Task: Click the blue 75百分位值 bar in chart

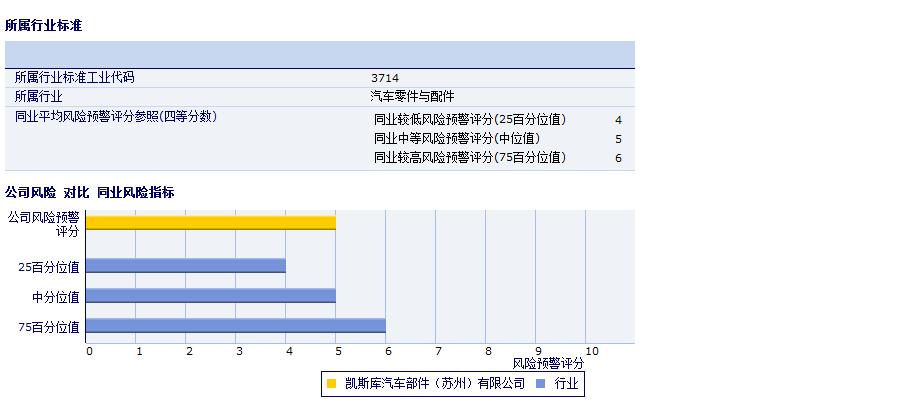Action: [x=235, y=326]
